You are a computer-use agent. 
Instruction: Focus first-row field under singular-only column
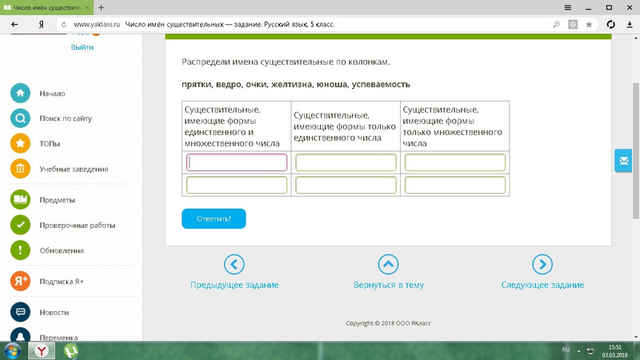(x=346, y=162)
